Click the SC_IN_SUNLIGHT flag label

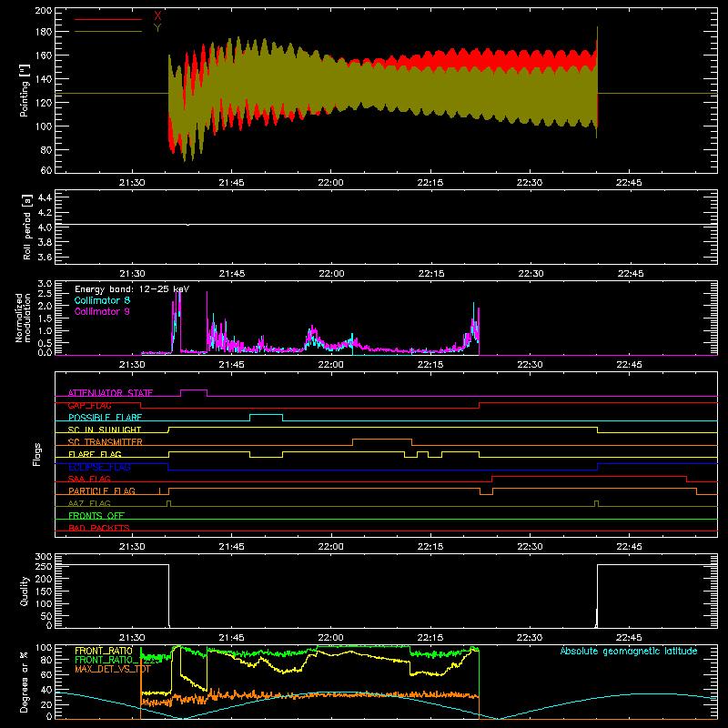point(105,430)
